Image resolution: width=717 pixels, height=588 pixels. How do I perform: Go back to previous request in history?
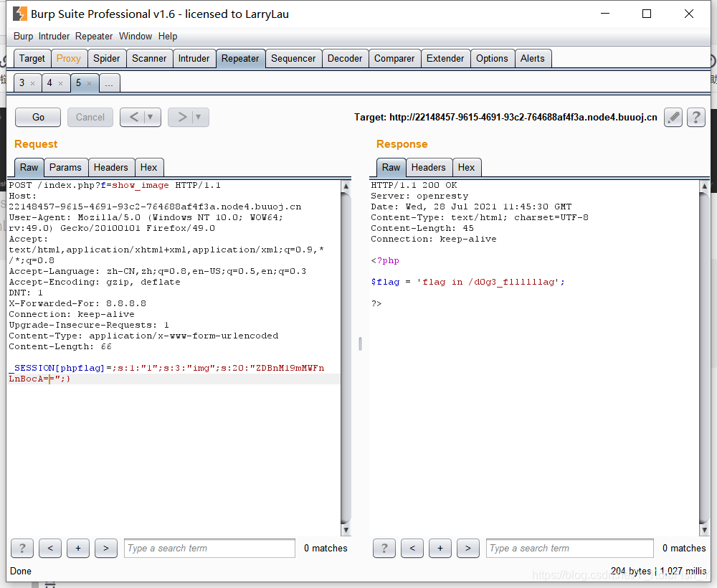click(x=133, y=118)
